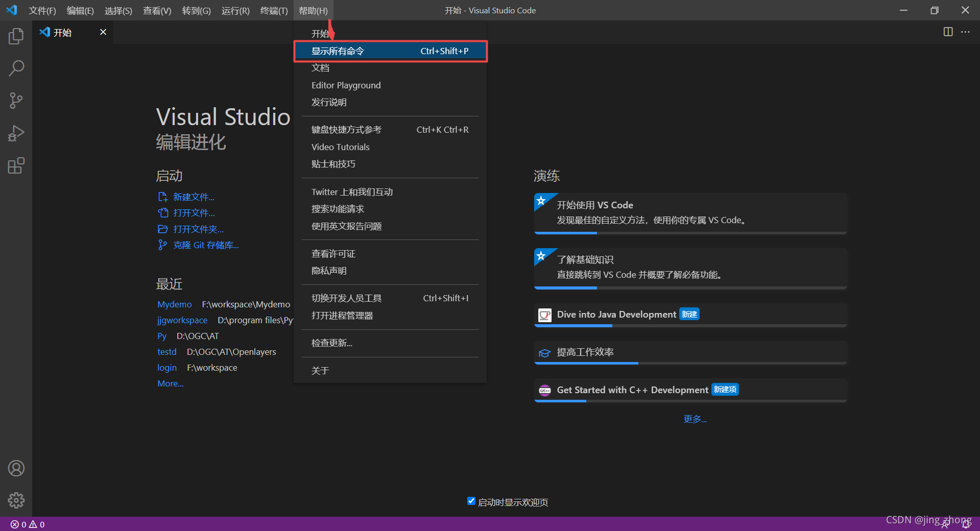
Task: Click the More... recent link
Action: [171, 383]
